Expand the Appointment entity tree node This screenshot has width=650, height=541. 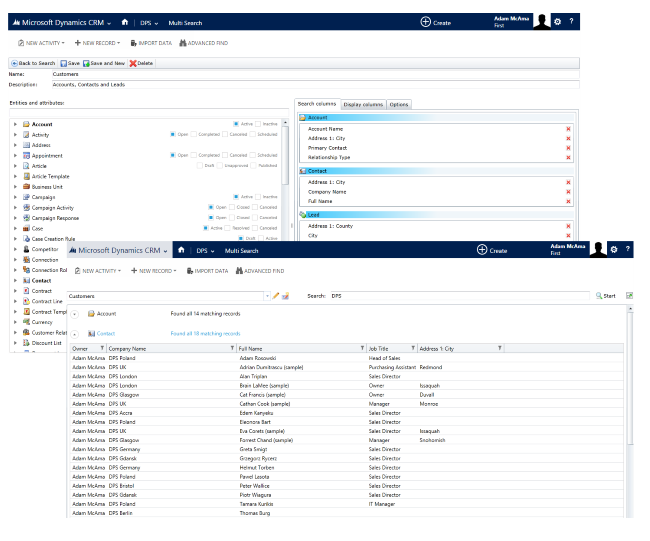[x=15, y=155]
